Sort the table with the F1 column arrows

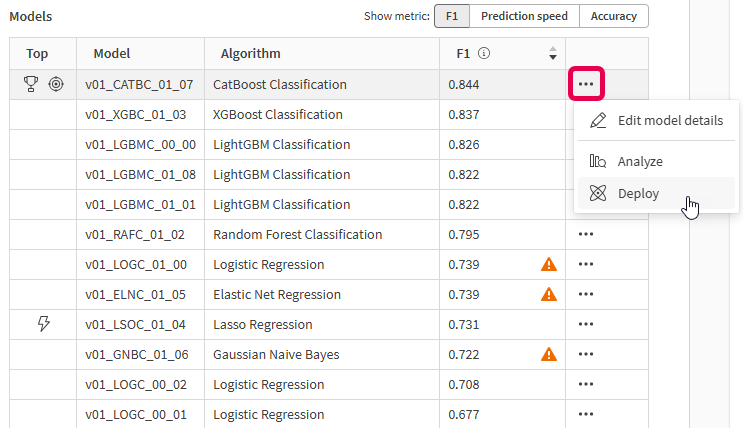tap(553, 53)
